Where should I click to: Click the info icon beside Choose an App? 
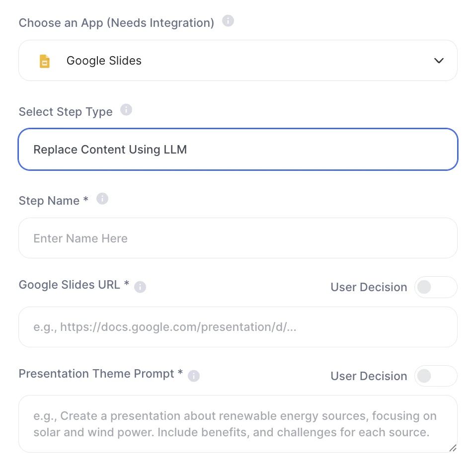(228, 21)
